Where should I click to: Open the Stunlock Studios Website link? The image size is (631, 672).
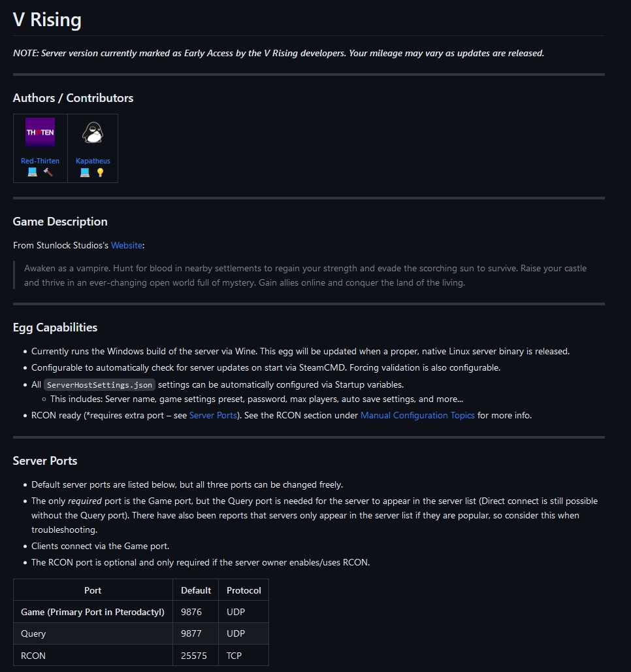click(127, 245)
